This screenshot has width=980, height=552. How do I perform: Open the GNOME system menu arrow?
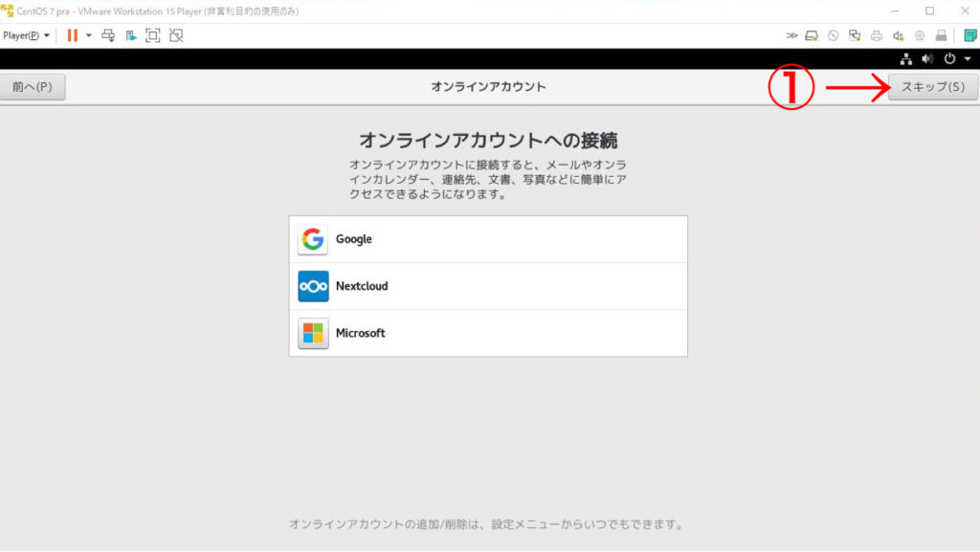click(x=968, y=58)
